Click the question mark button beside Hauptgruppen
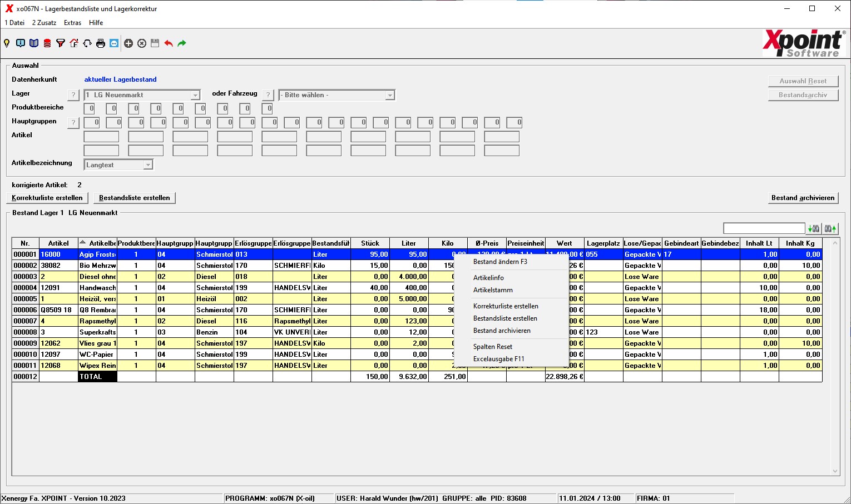 [73, 123]
